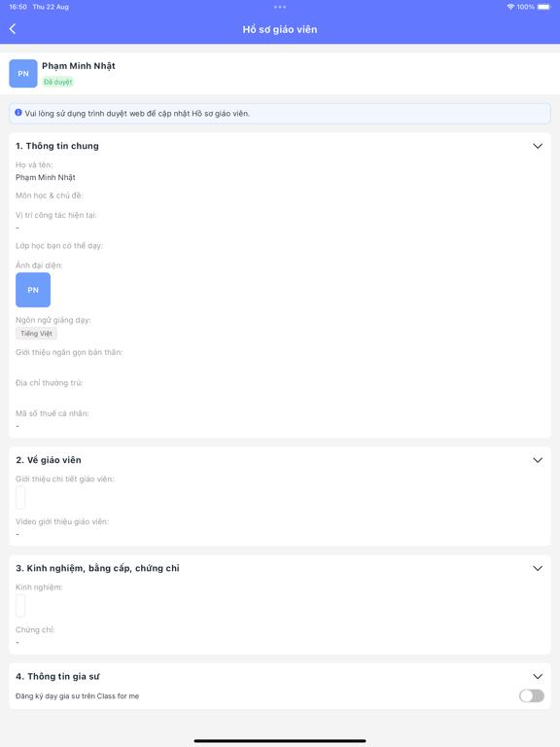Tap the back arrow in header
Screen dimensions: 560x747
(x=13, y=29)
